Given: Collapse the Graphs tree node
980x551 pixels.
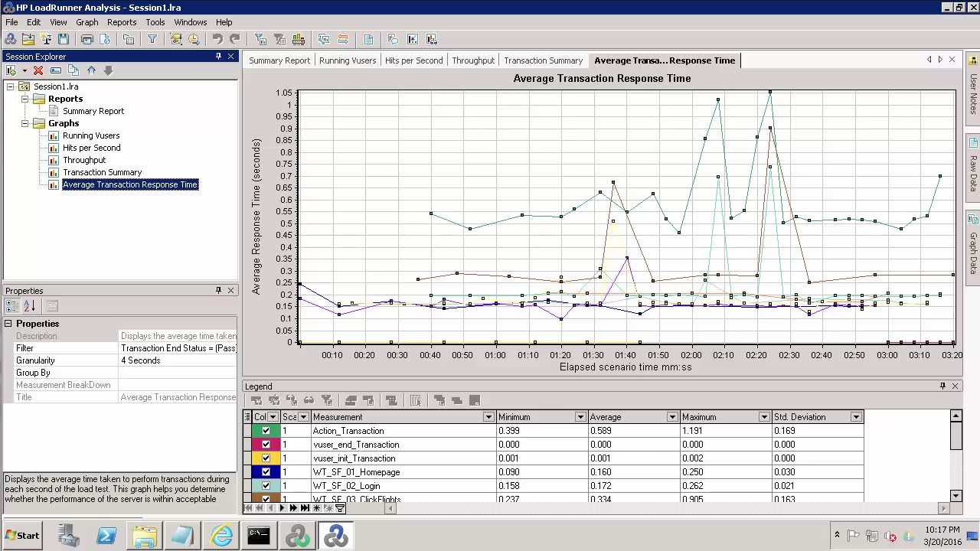Looking at the screenshot, I should coord(24,123).
